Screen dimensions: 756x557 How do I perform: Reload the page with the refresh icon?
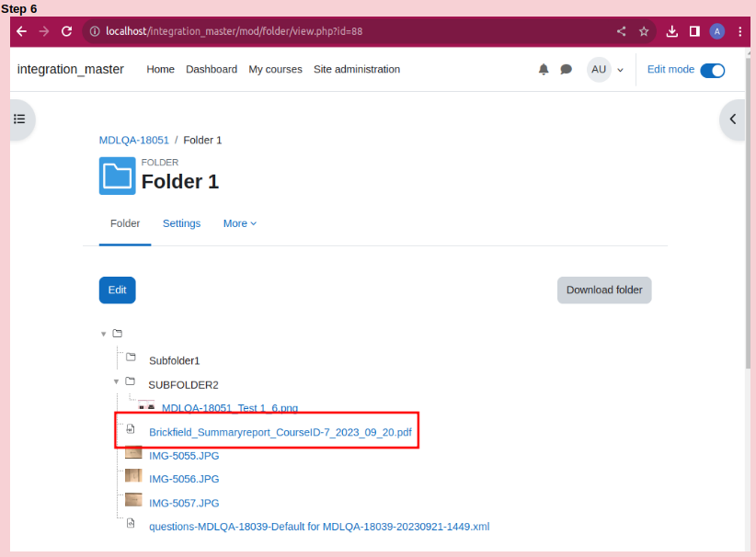coord(66,31)
